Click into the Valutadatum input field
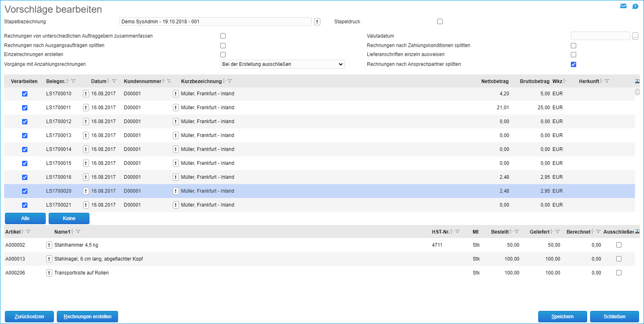 pos(600,36)
